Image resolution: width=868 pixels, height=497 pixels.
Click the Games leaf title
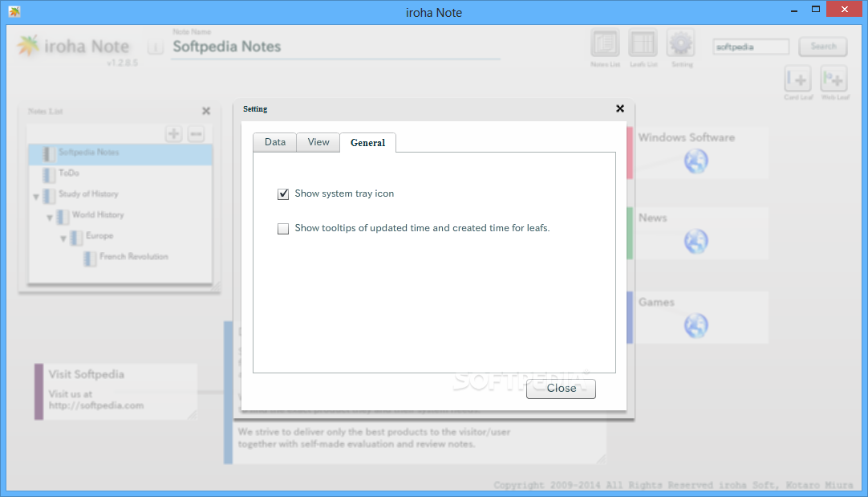point(656,302)
